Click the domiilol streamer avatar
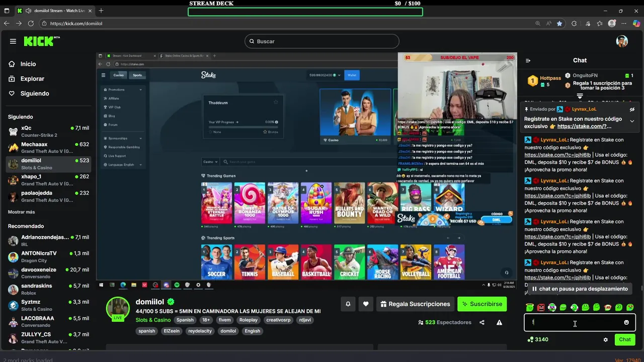The height and width of the screenshot is (362, 644). click(x=118, y=308)
